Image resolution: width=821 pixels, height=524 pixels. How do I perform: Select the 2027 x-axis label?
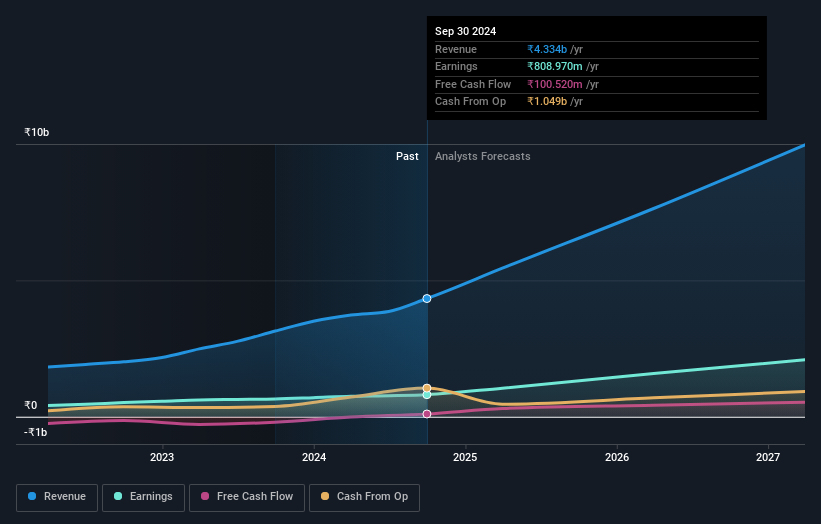point(768,457)
